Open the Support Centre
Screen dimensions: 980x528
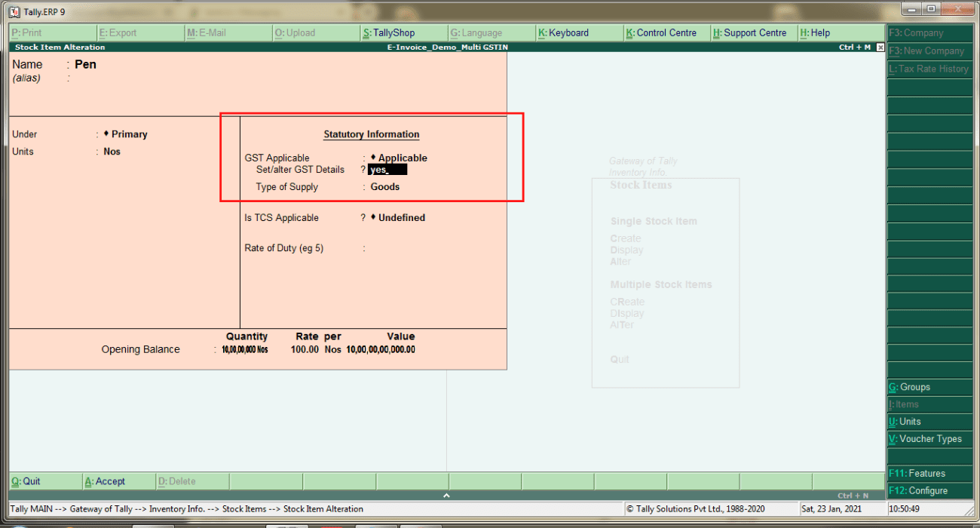pos(753,33)
